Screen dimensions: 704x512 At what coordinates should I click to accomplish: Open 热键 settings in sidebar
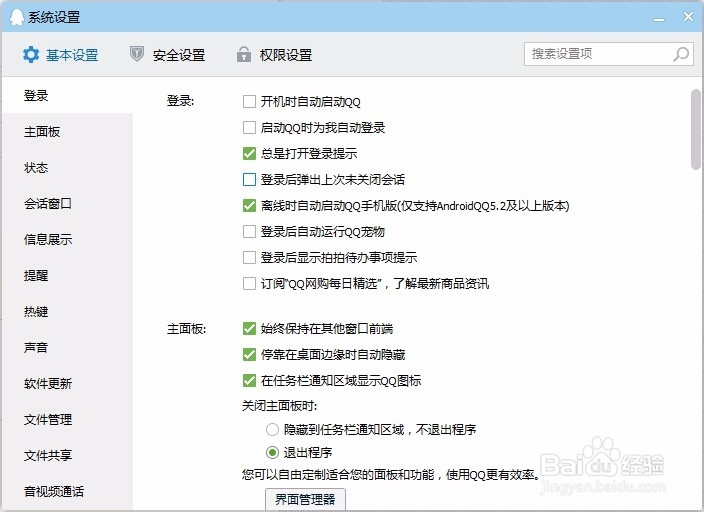pos(67,311)
